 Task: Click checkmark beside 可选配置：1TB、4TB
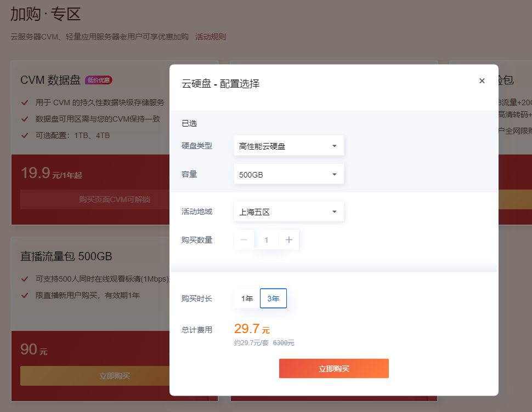(25, 135)
